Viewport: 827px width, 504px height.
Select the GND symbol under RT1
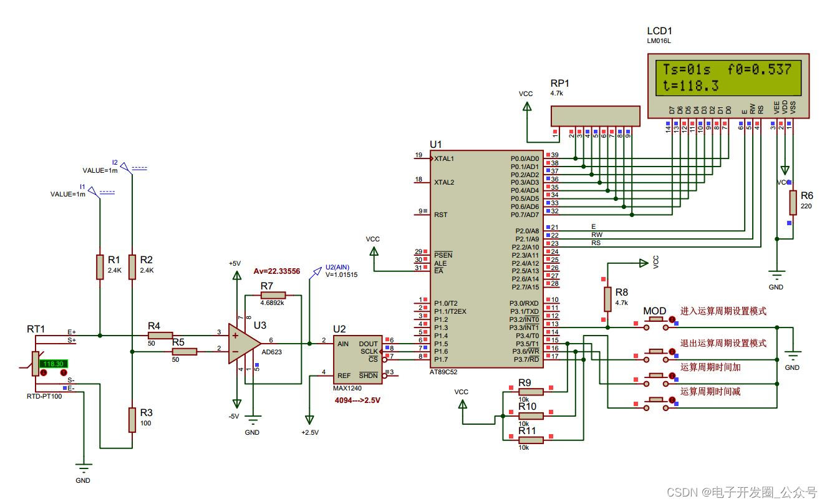click(x=83, y=467)
